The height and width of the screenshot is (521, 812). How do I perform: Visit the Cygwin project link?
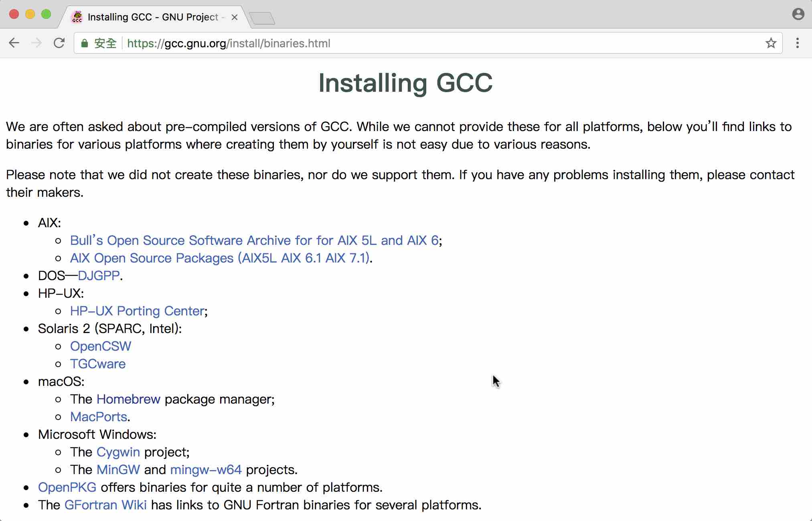click(118, 452)
